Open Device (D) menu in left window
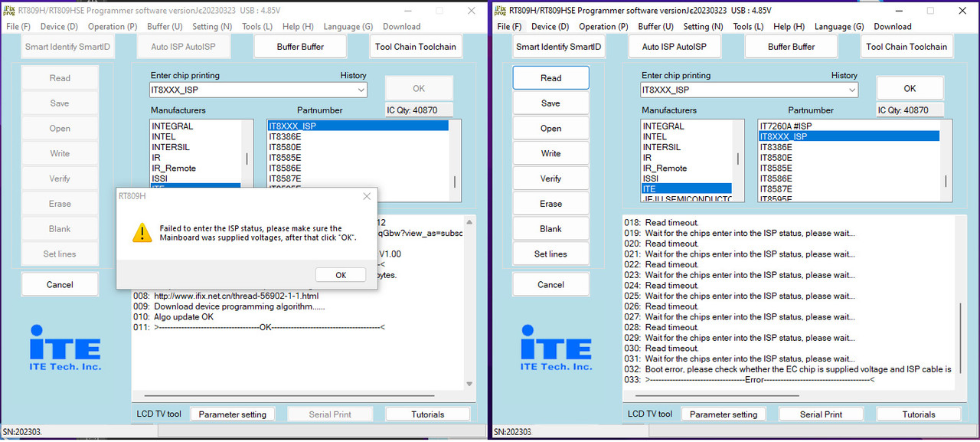 coord(60,26)
